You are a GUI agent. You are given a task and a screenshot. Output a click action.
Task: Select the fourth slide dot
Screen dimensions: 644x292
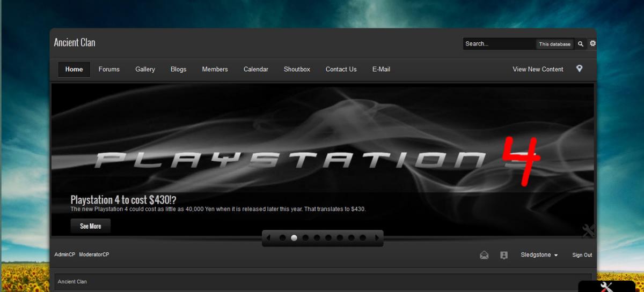[317, 238]
